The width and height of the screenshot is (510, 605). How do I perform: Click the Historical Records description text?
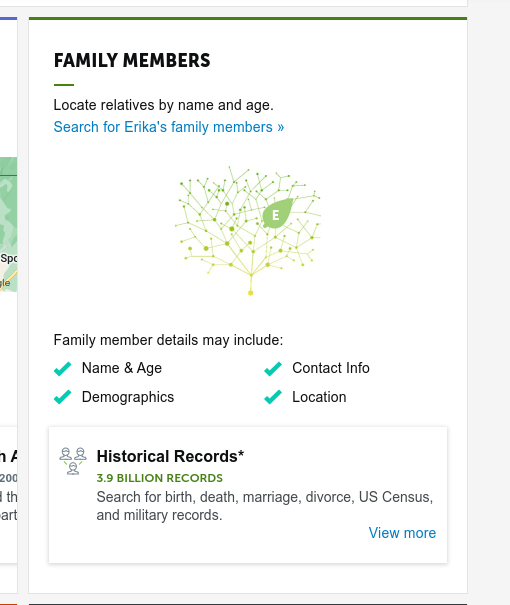pos(265,506)
